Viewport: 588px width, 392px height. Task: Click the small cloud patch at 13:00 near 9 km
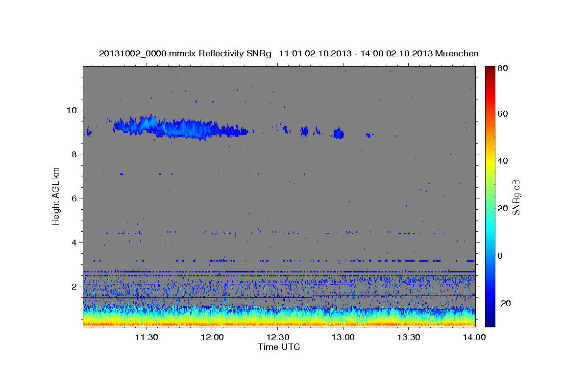pyautogui.click(x=339, y=133)
